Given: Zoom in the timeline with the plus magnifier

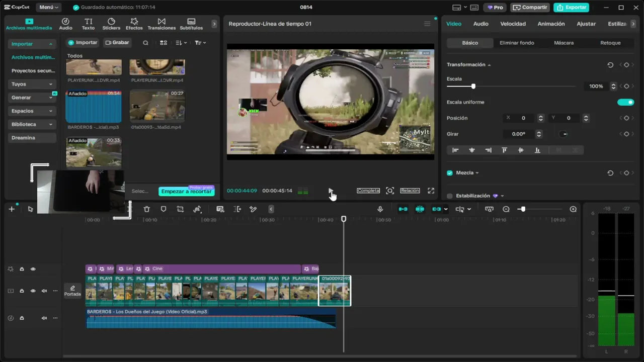Looking at the screenshot, I should coord(573,209).
